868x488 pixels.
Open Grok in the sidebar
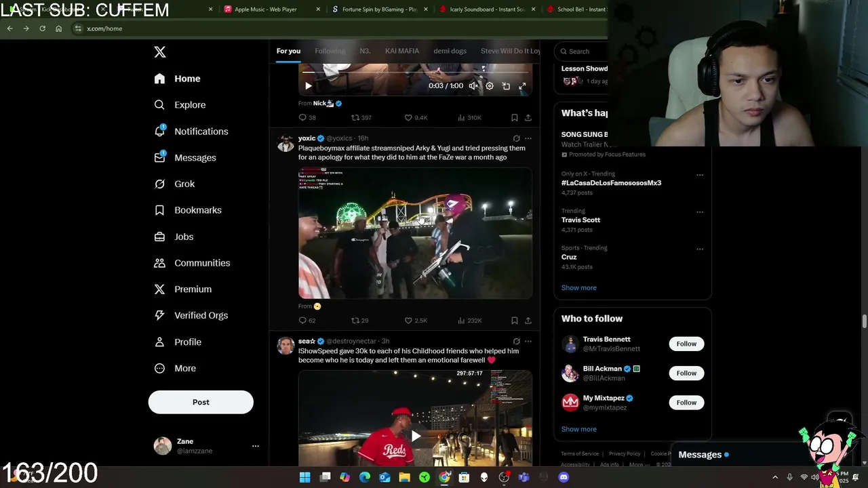click(175, 184)
